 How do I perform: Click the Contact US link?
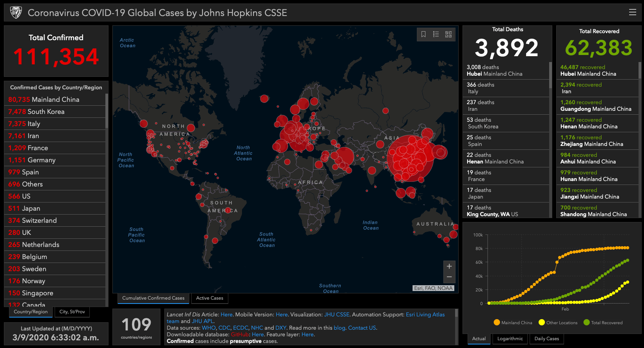pos(362,328)
